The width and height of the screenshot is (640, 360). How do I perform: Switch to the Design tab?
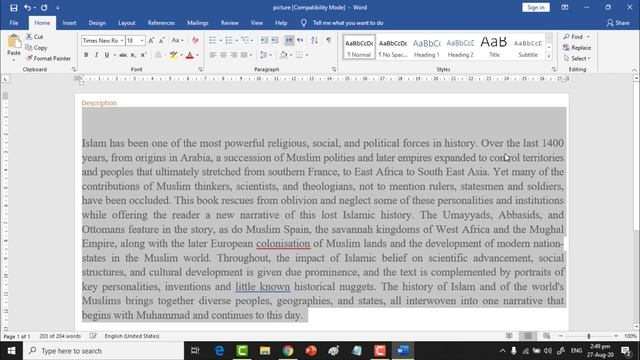tap(97, 23)
